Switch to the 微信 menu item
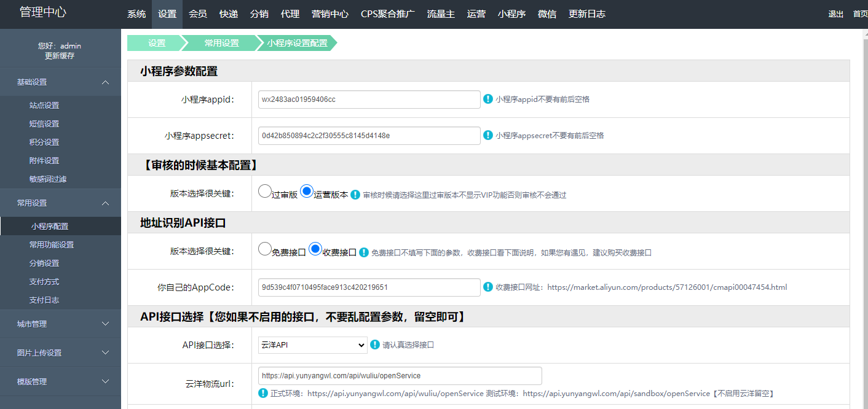The width and height of the screenshot is (868, 409). point(546,14)
